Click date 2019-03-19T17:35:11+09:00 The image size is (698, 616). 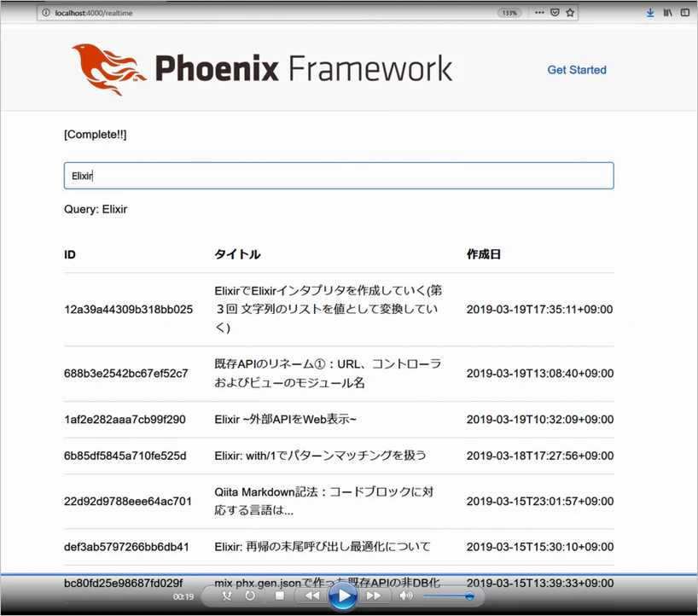(x=539, y=310)
